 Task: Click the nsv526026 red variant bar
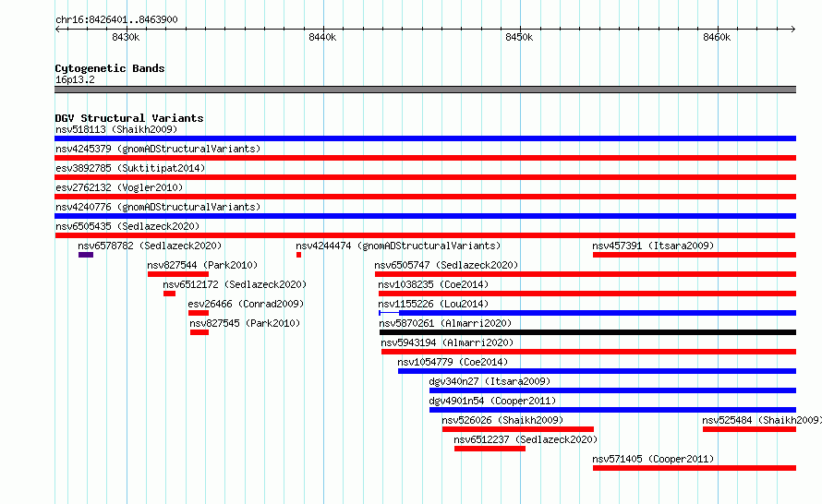point(518,429)
